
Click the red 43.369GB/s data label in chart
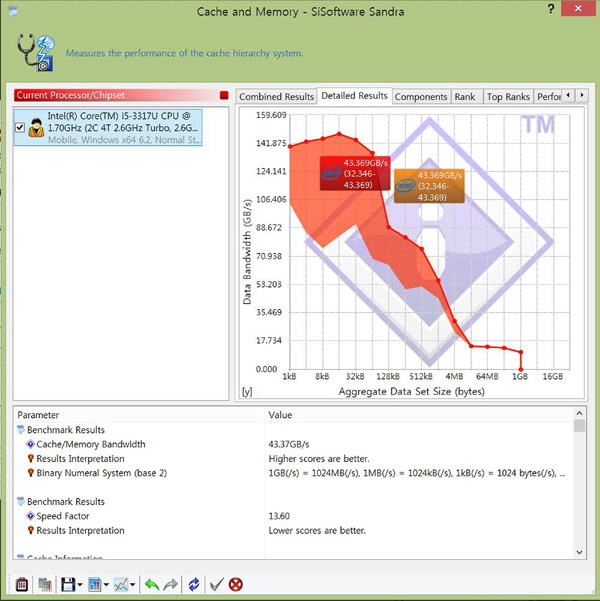(355, 173)
